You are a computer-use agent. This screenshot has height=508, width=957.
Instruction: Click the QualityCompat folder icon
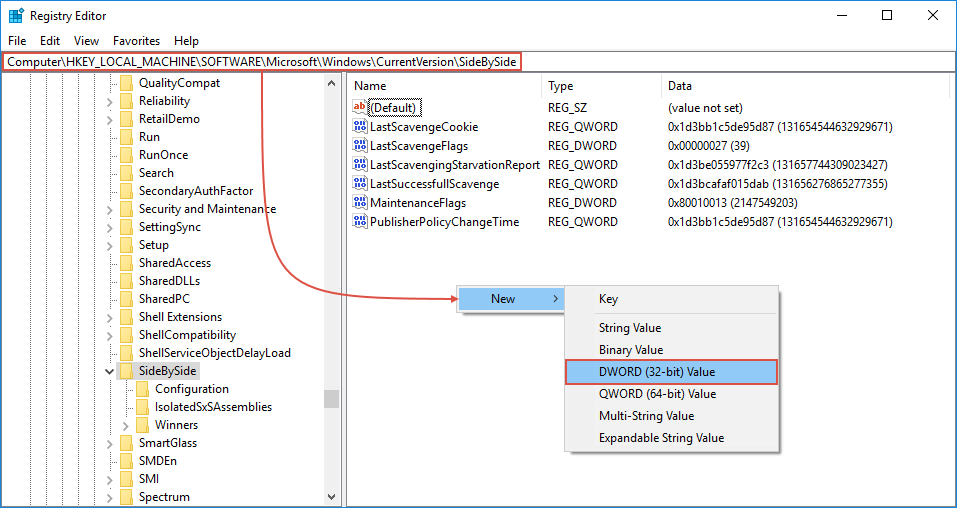point(126,83)
